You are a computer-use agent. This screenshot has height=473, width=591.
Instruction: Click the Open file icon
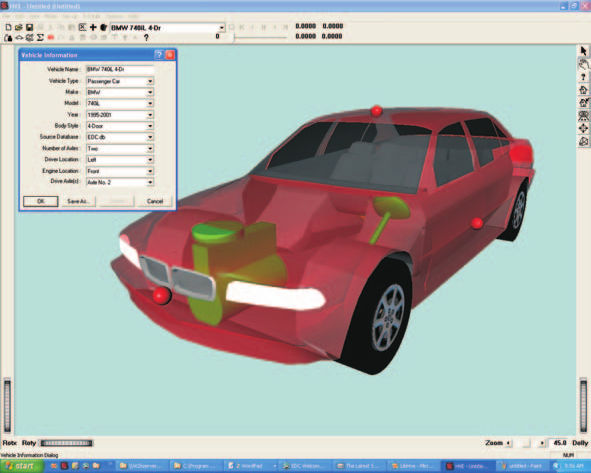point(18,27)
